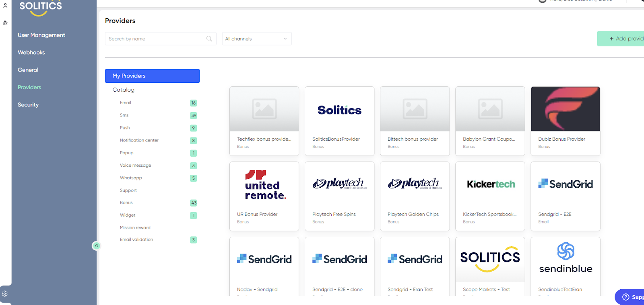Filter catalog by Widget
The image size is (644, 305).
coord(128,215)
